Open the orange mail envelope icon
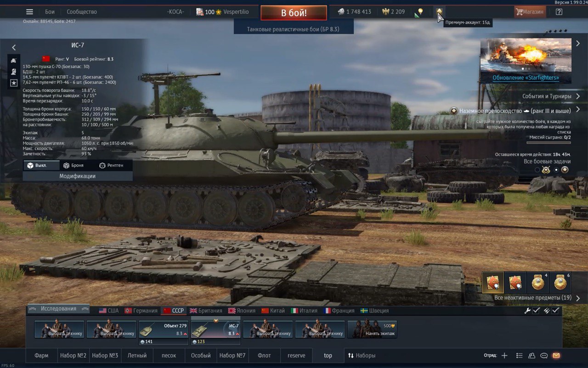This screenshot has width=588, height=368. (x=556, y=356)
